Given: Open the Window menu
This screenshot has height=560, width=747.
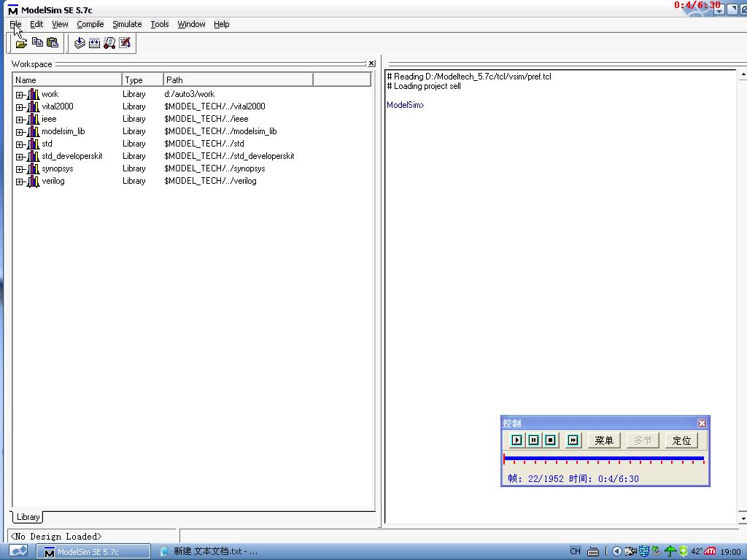Looking at the screenshot, I should tap(192, 24).
